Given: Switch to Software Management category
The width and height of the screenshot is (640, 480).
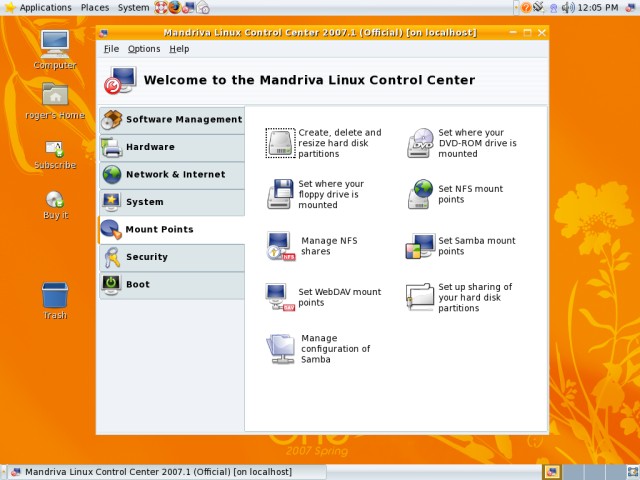Looking at the screenshot, I should tap(171, 120).
